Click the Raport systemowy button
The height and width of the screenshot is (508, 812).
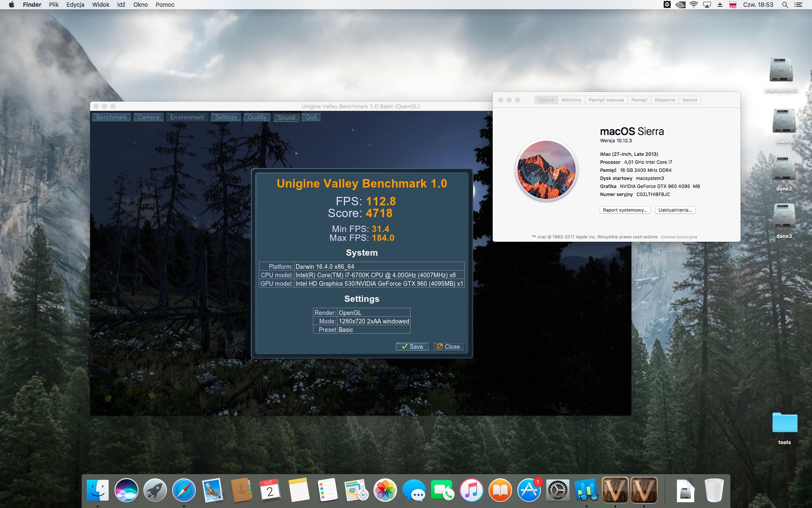pyautogui.click(x=625, y=210)
